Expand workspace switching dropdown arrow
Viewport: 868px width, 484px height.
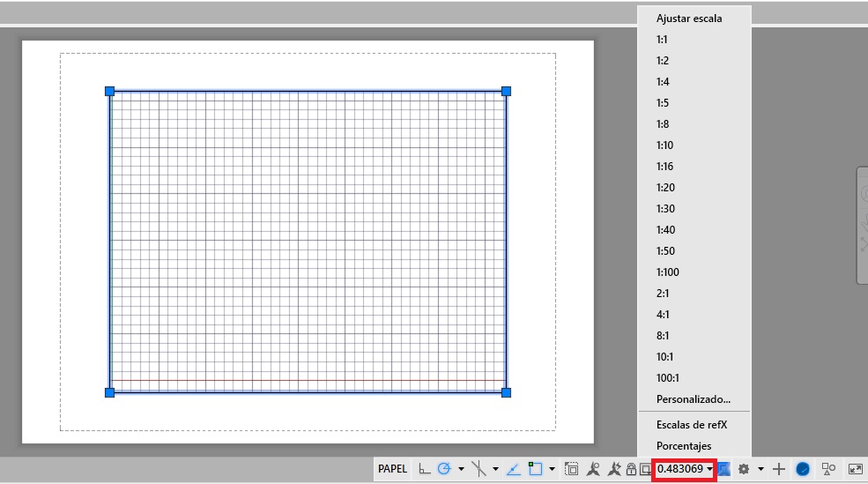tap(760, 469)
